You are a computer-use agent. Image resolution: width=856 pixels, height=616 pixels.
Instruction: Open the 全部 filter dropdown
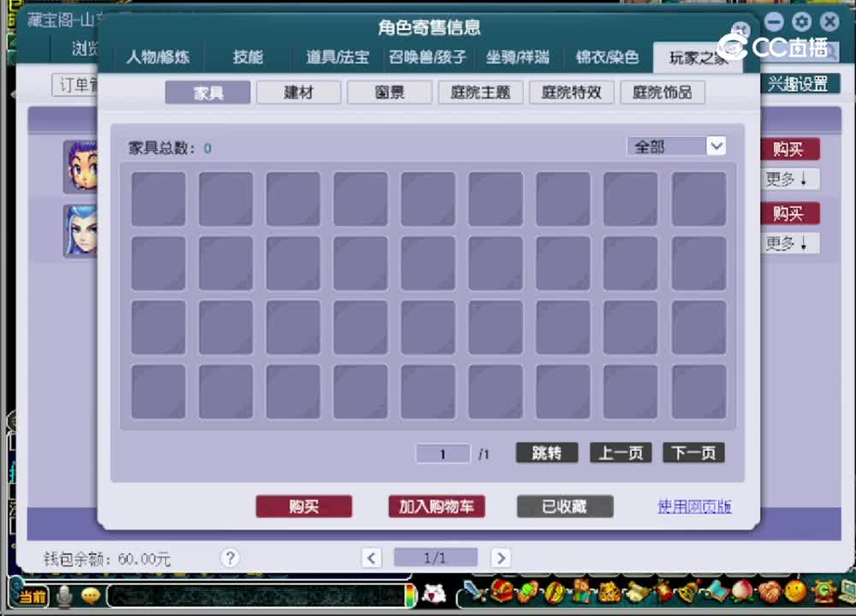pyautogui.click(x=676, y=146)
